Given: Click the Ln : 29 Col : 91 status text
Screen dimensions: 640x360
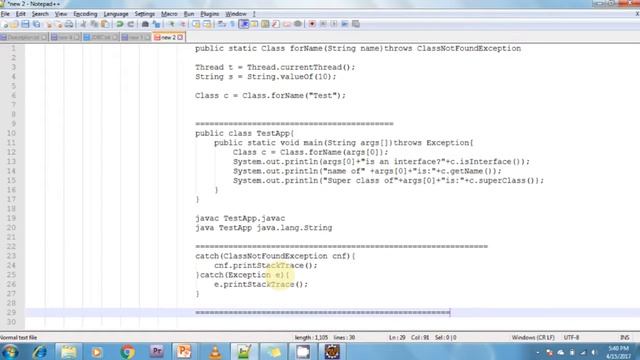Looking at the screenshot, I should pyautogui.click(x=409, y=338).
